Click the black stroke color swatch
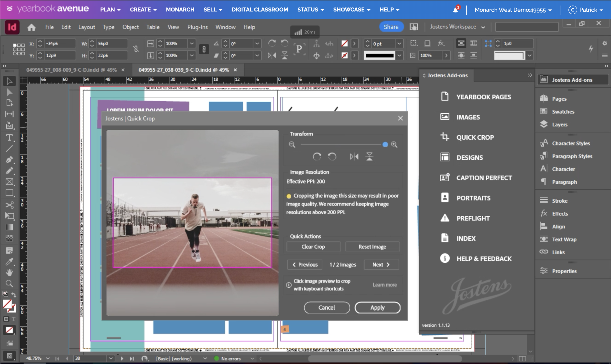This screenshot has height=364, width=611. coord(380,55)
